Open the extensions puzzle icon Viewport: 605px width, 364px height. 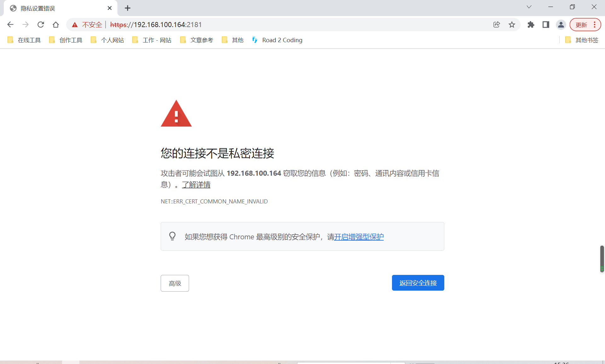(531, 25)
